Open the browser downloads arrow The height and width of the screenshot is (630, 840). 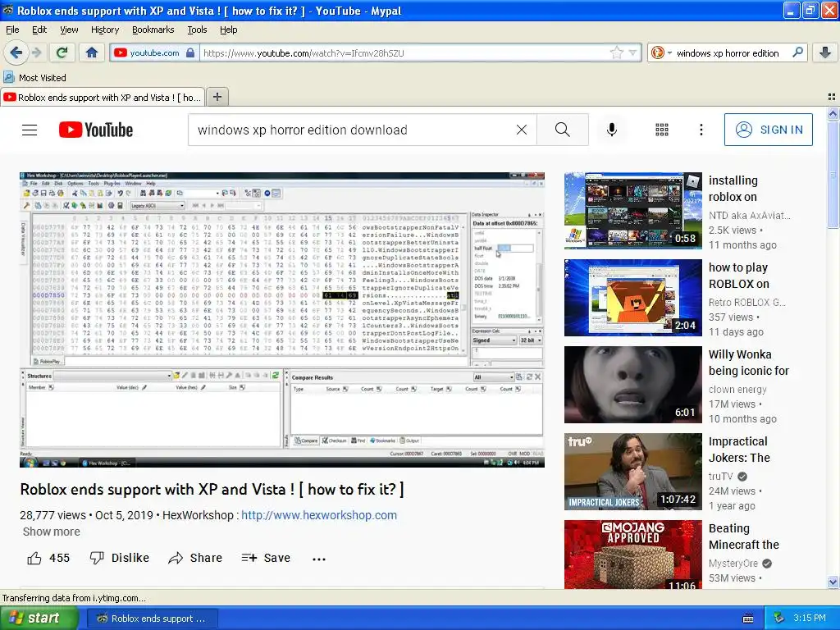click(825, 52)
